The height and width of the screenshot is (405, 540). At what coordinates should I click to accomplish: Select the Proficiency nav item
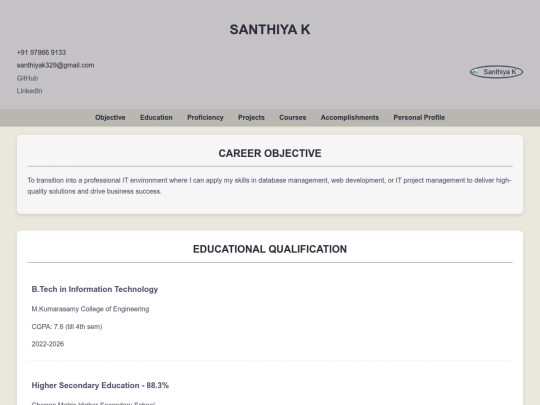coord(205,117)
